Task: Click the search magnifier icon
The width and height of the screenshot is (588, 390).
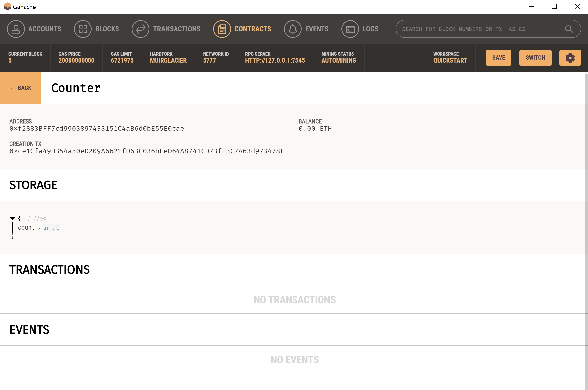Action: (569, 29)
